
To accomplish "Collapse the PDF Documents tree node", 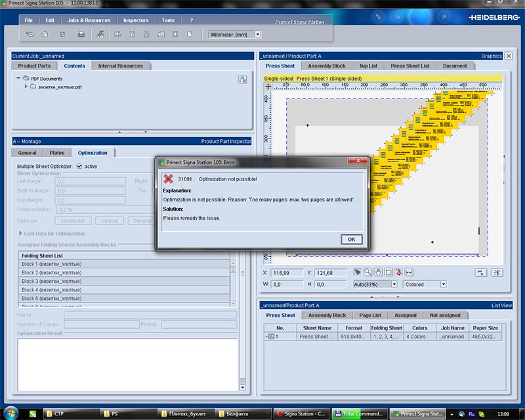I will pos(18,78).
